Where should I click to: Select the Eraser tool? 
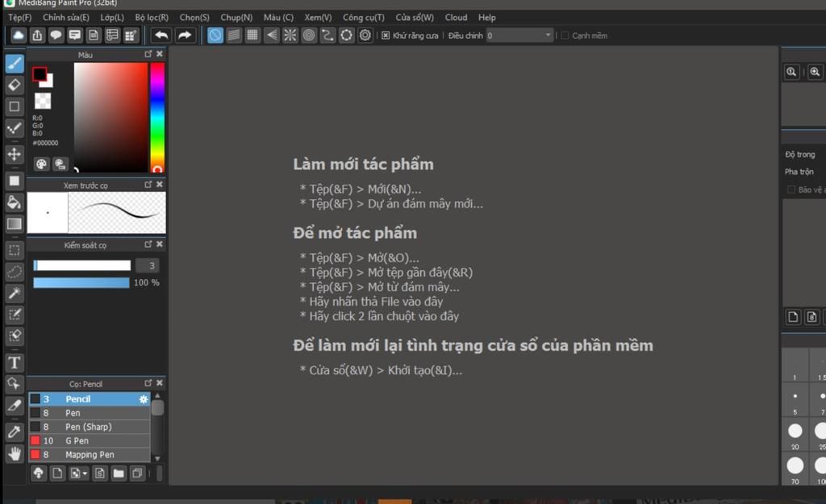(15, 85)
